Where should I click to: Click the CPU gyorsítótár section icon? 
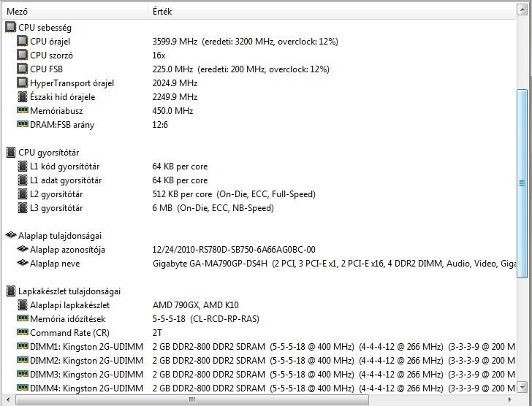click(x=11, y=153)
